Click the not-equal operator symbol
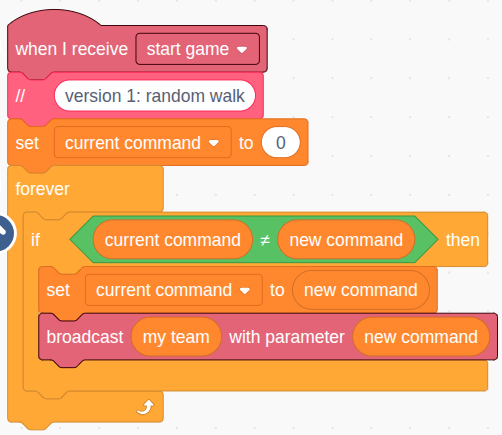The height and width of the screenshot is (435, 502). pos(265,240)
